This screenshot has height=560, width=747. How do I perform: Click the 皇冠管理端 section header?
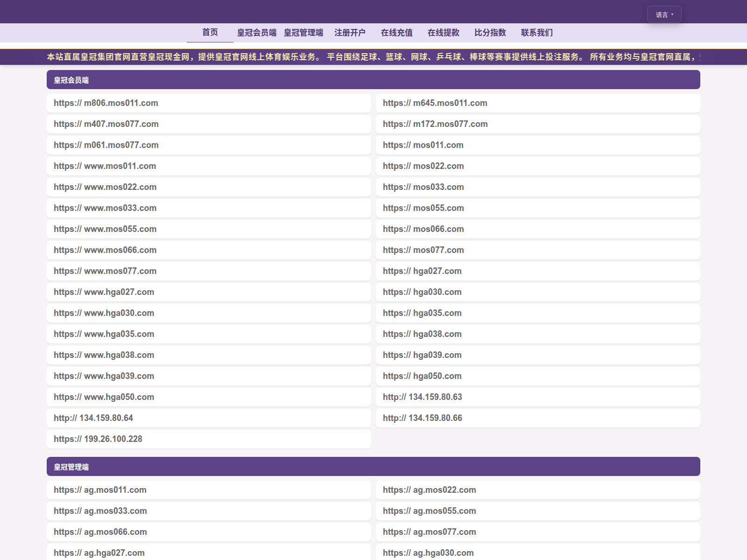pyautogui.click(x=373, y=467)
